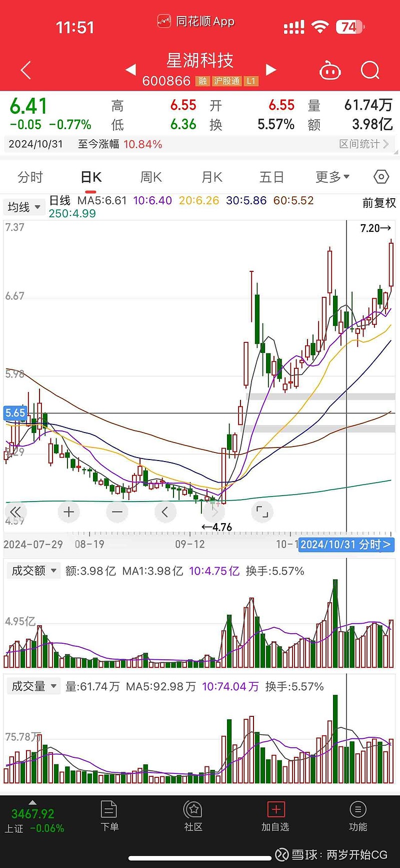Tap the L1 level badge
The width and height of the screenshot is (400, 868).
coord(251,81)
